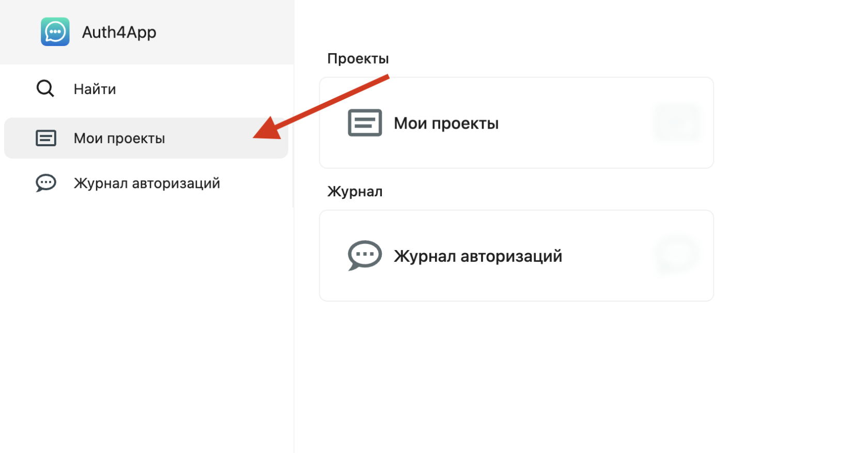This screenshot has width=868, height=453.
Task: Click the magnifier search icon in sidebar
Action: [45, 88]
